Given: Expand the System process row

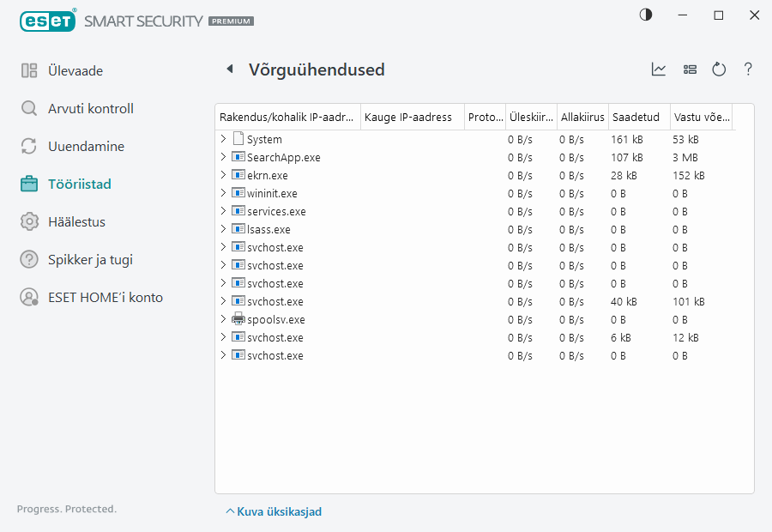Looking at the screenshot, I should [223, 139].
